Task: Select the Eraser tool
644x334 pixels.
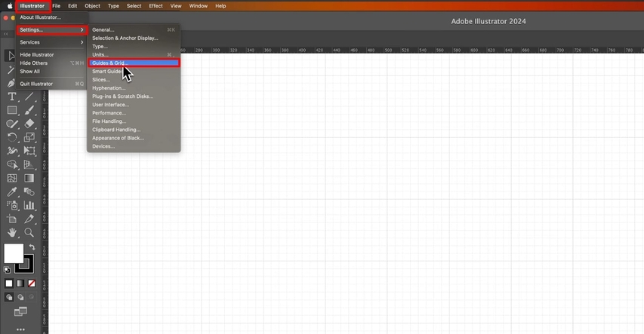Action: click(29, 124)
